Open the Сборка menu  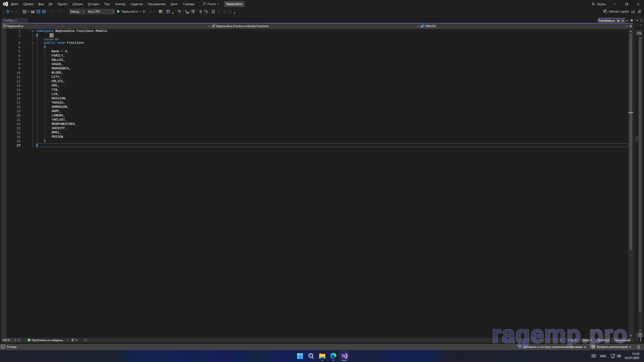[77, 4]
